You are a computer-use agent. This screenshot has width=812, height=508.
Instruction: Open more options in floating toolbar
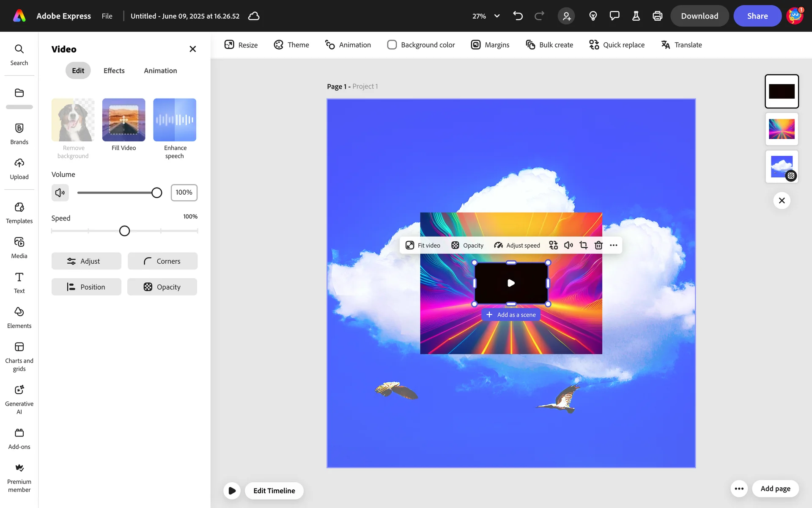pyautogui.click(x=614, y=245)
